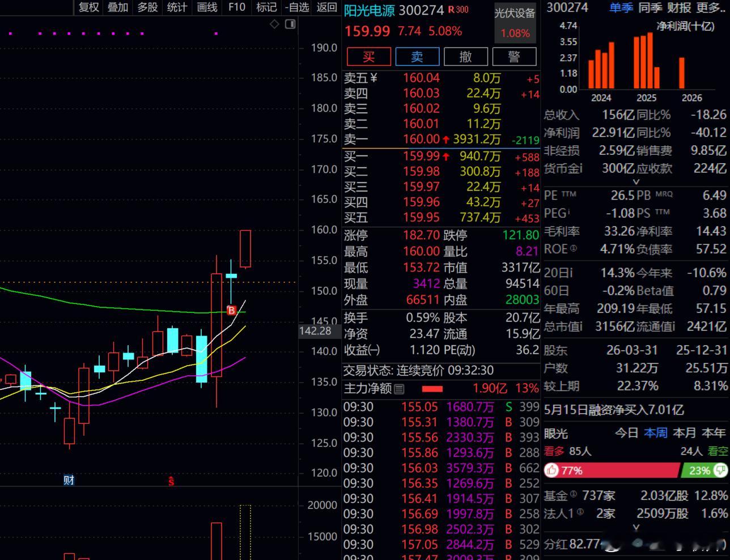Open the list icon beside 主力净额

coord(399,389)
